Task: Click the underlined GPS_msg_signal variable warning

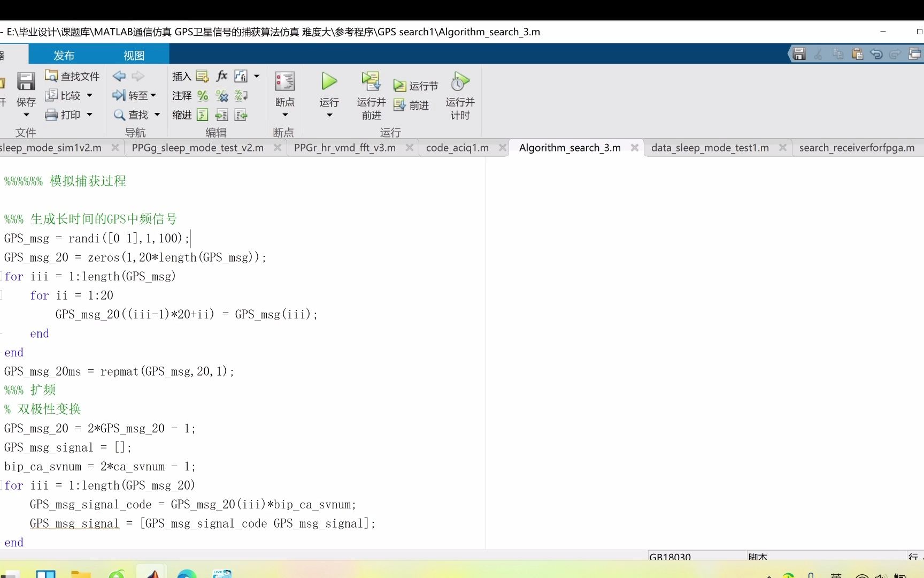Action: 74,523
